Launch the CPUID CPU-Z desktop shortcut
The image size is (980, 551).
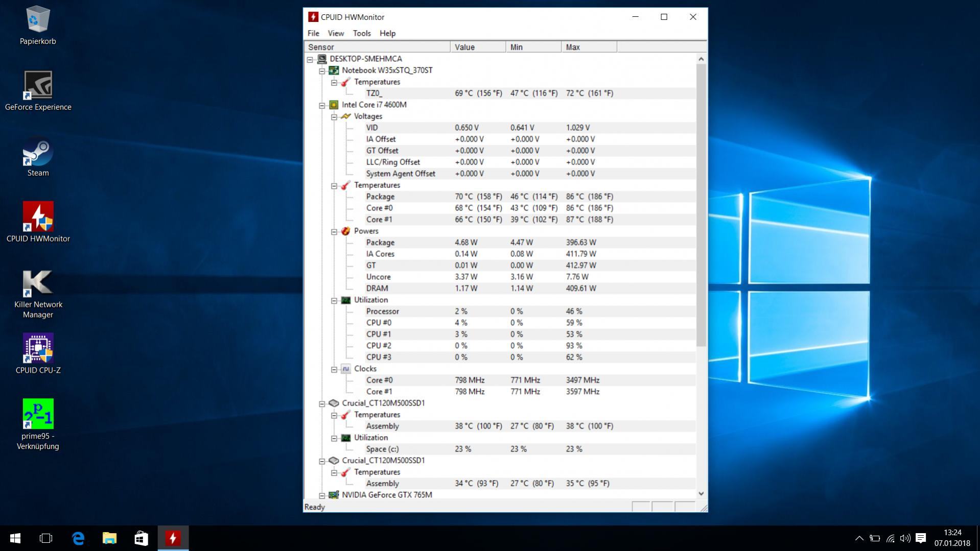(x=38, y=354)
